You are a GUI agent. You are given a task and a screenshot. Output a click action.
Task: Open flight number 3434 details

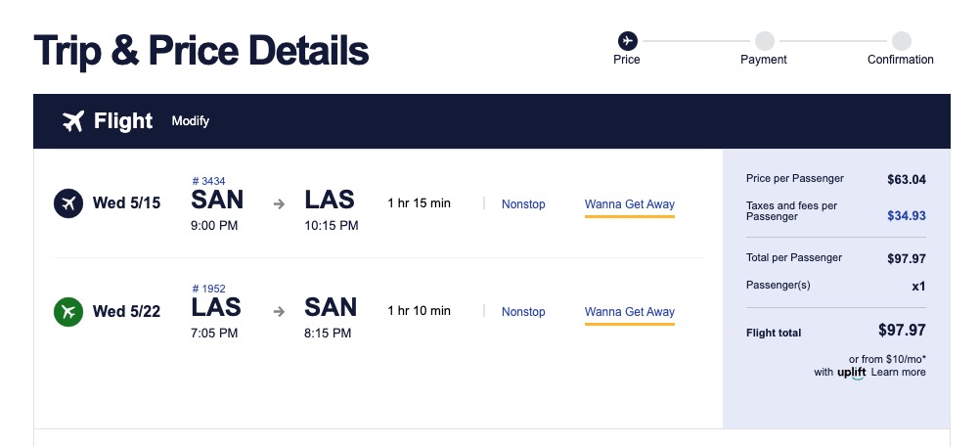point(208,181)
